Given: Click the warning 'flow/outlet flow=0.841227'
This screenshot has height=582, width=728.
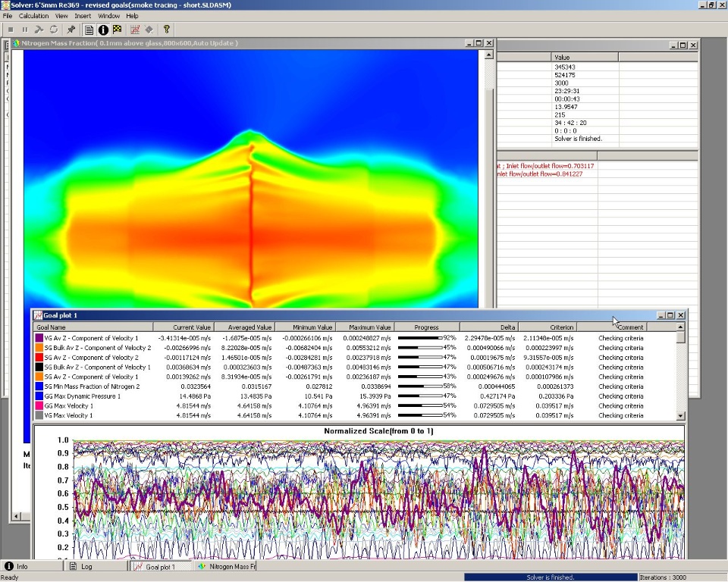Looking at the screenshot, I should (545, 174).
